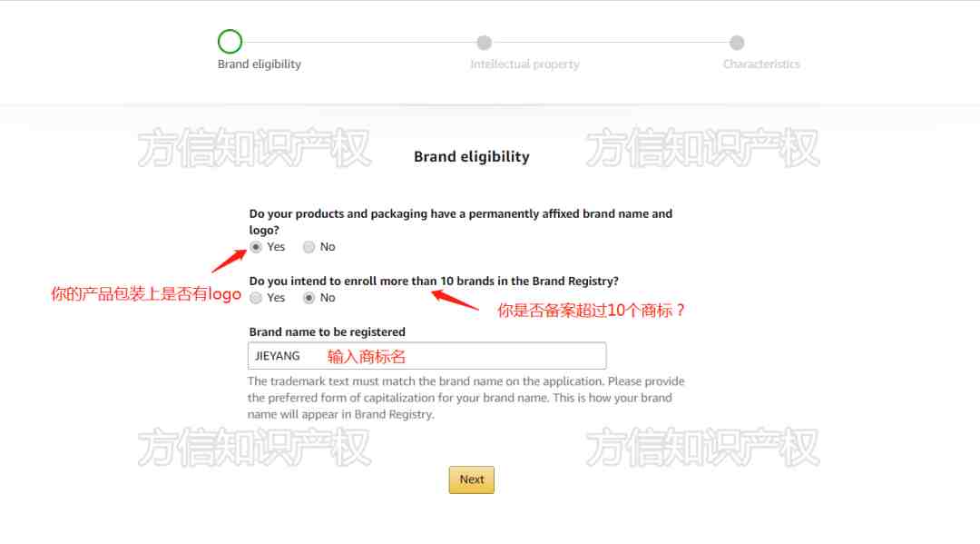Go to the Characteristics step label

pos(761,64)
